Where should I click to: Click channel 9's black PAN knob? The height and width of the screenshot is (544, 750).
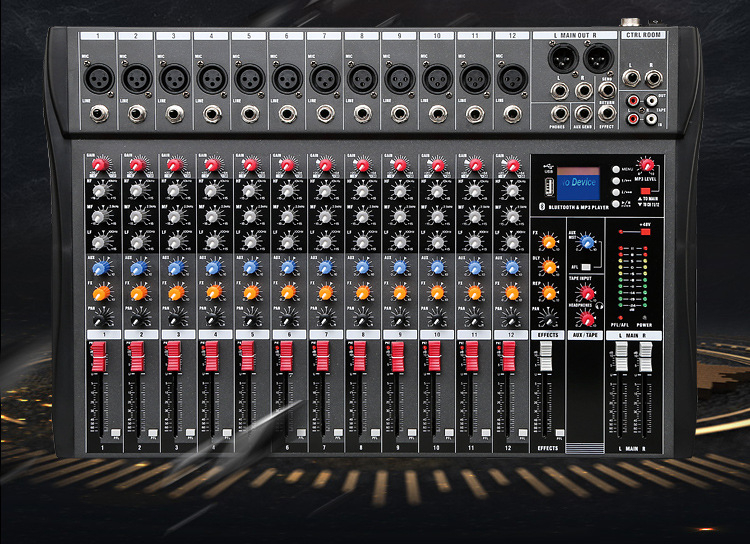pyautogui.click(x=398, y=315)
